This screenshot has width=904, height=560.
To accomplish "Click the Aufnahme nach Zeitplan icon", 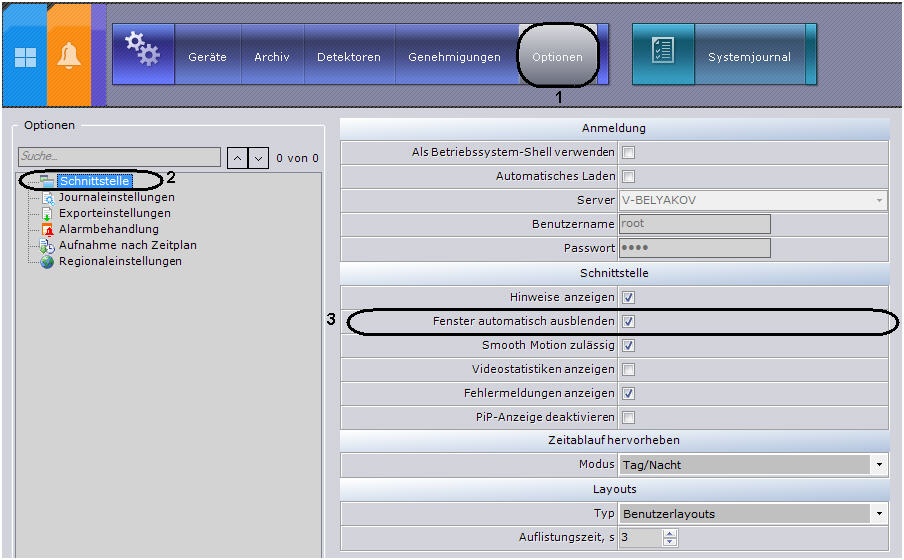I will pos(47,246).
